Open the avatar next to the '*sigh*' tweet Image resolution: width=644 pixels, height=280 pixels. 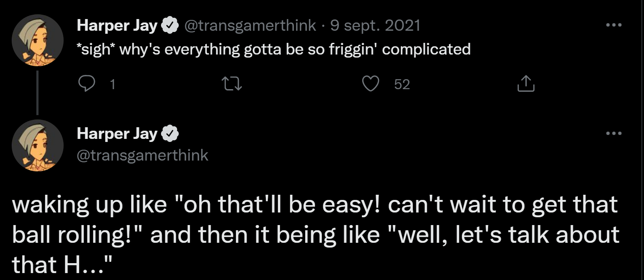pyautogui.click(x=38, y=40)
